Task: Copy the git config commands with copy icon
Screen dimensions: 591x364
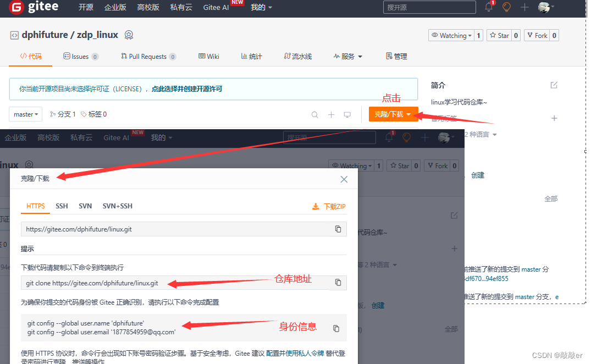Action: [x=336, y=329]
